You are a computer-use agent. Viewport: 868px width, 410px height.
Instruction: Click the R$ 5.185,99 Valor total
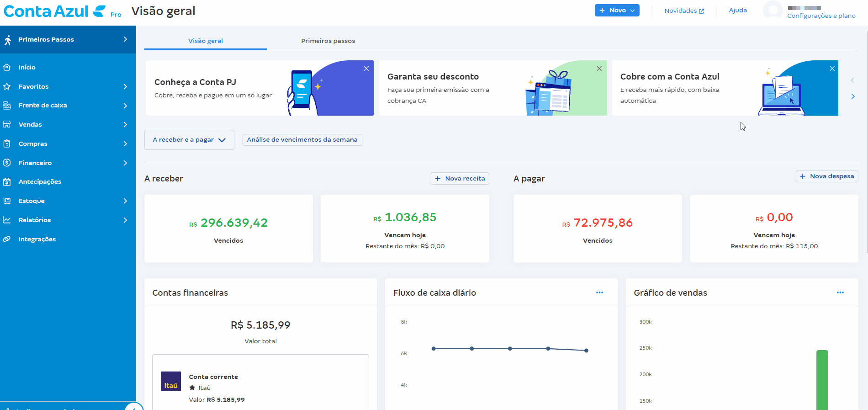pos(260,325)
